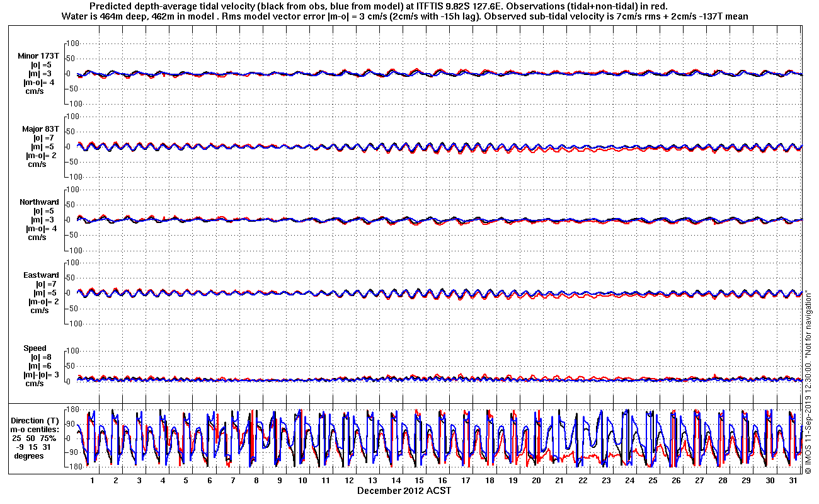
Task: Select the "Direction (T)" panel label
Action: click(36, 420)
